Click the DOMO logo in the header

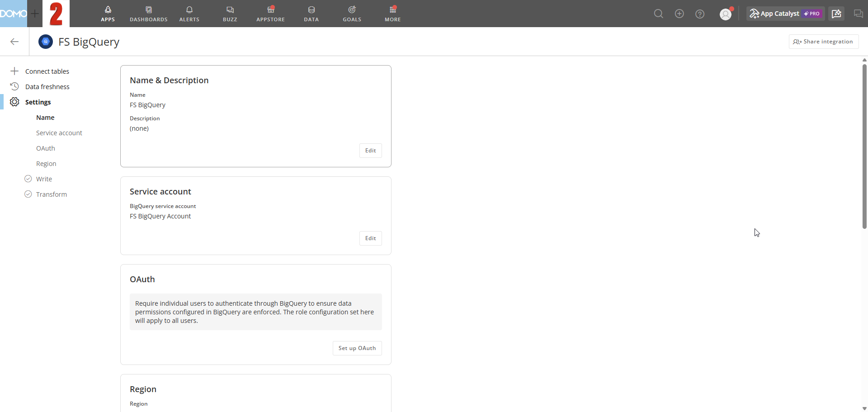click(14, 14)
